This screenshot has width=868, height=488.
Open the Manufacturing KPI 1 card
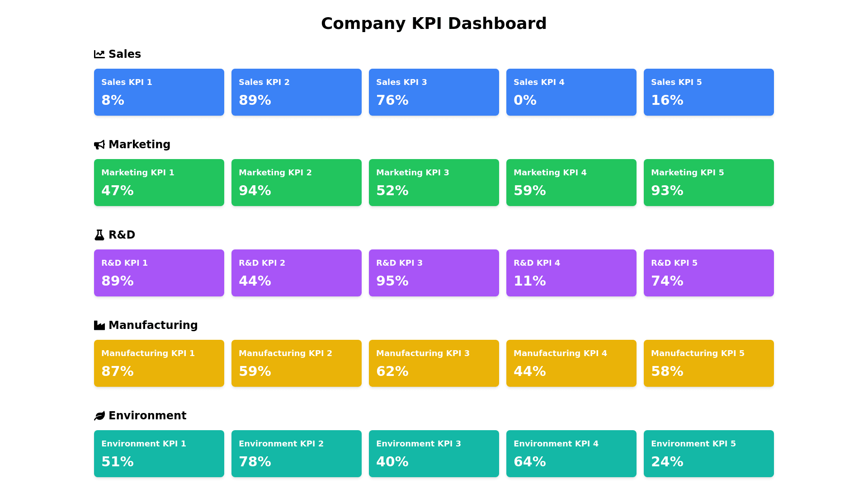click(159, 363)
